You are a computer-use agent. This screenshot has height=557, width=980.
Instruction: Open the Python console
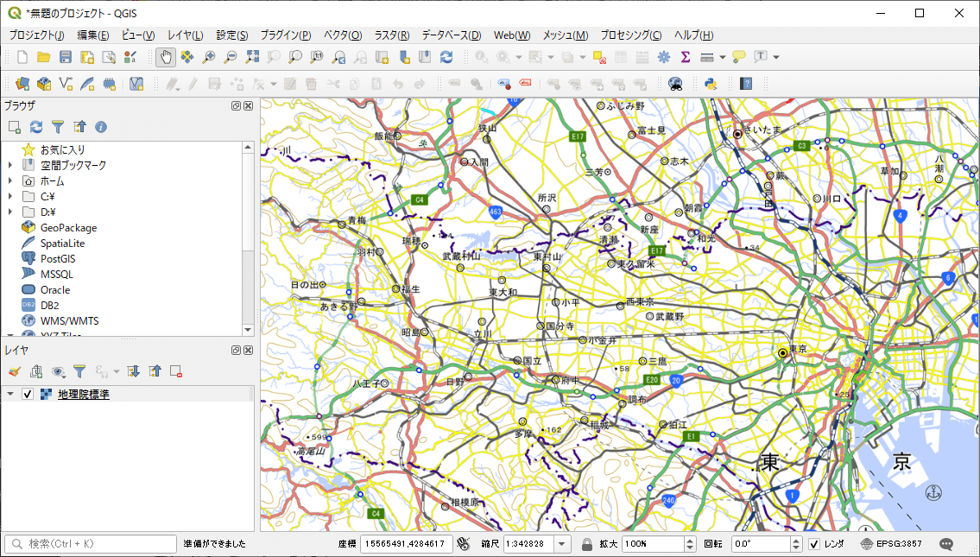[x=710, y=84]
